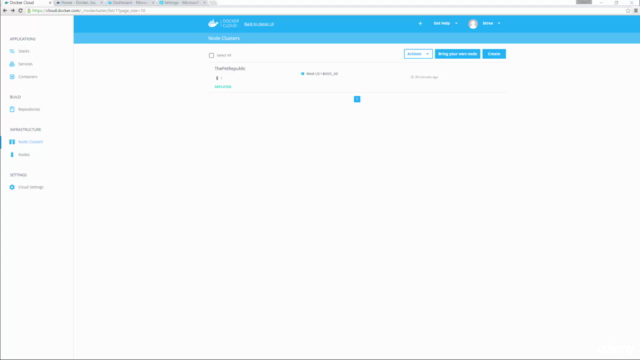Switch to the Dashboard - Microsoft tab

(130, 2)
